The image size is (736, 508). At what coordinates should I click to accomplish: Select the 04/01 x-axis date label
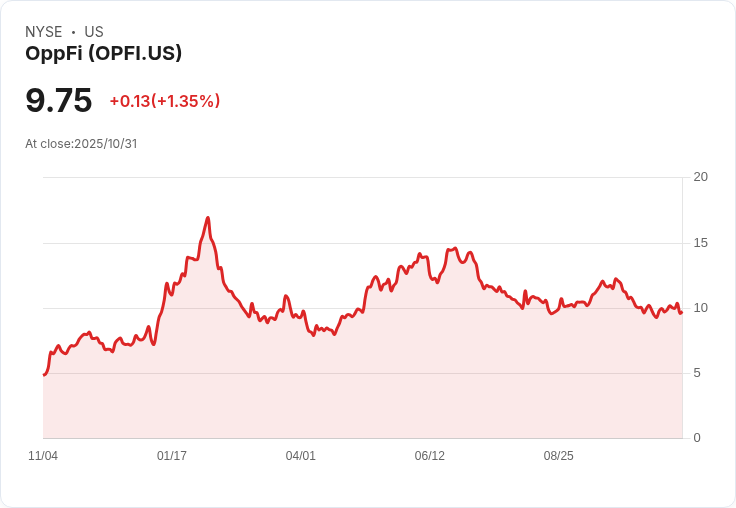(x=300, y=455)
